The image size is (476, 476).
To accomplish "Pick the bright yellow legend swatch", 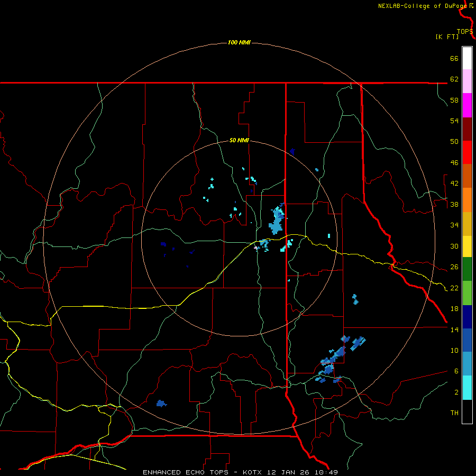I will pos(467,246).
